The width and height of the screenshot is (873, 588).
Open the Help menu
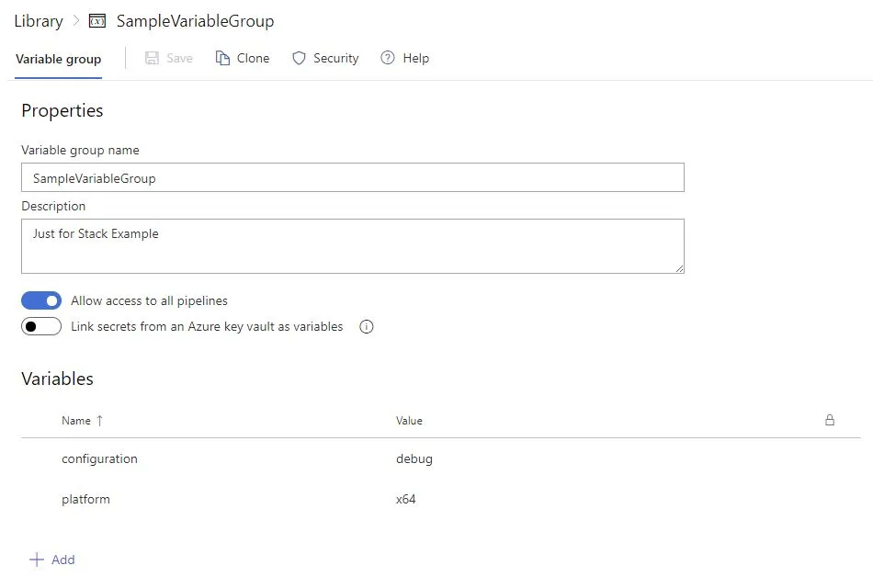click(404, 58)
